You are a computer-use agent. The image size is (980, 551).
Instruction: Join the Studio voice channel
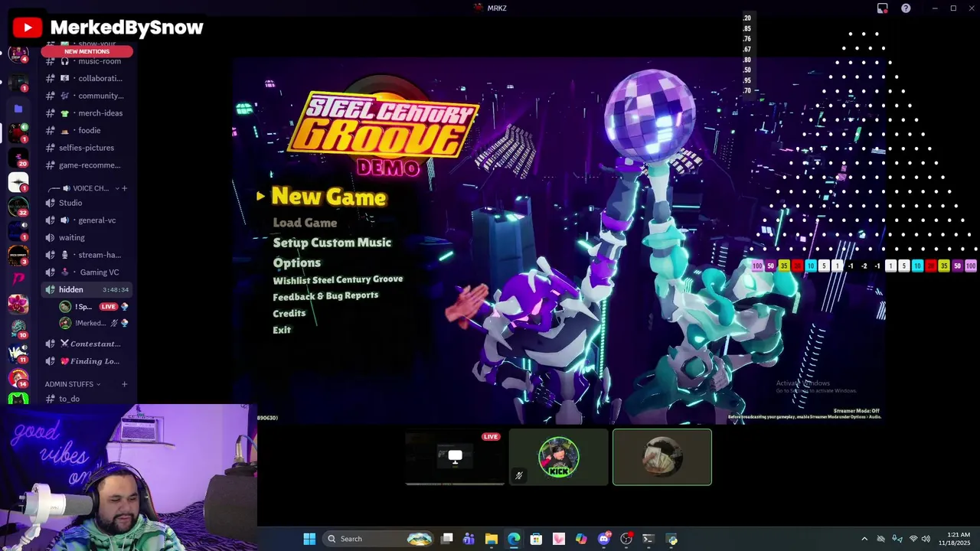point(87,203)
